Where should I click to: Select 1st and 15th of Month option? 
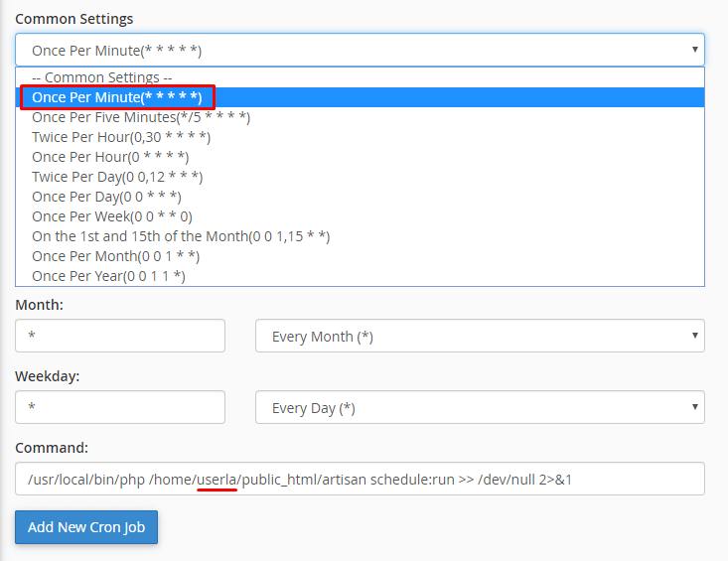tap(181, 236)
